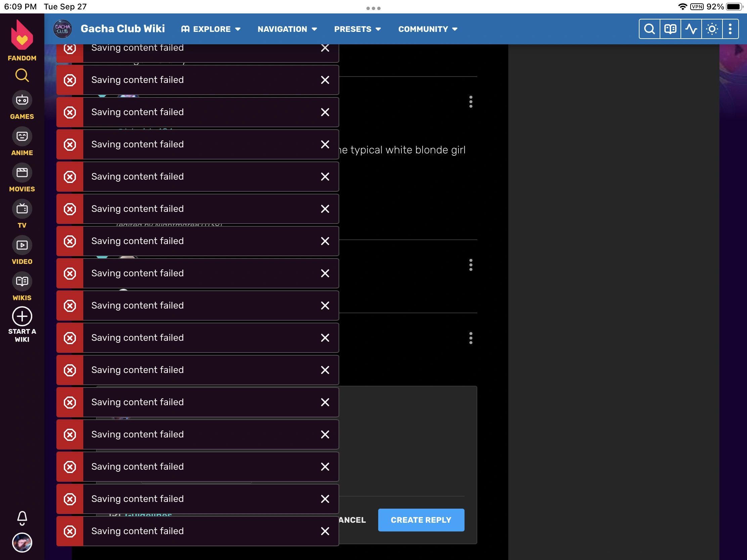The height and width of the screenshot is (560, 747).
Task: Toggle light/dark theme sun icon
Action: pos(712,29)
